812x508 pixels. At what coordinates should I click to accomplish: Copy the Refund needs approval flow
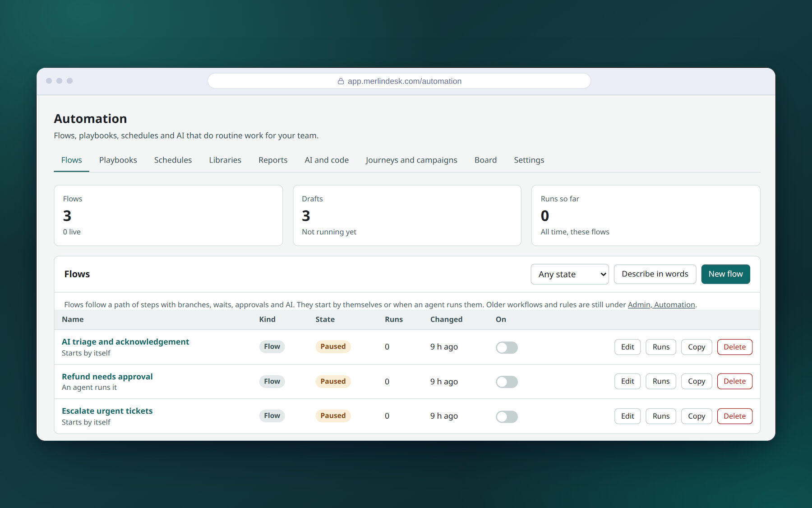pos(697,381)
